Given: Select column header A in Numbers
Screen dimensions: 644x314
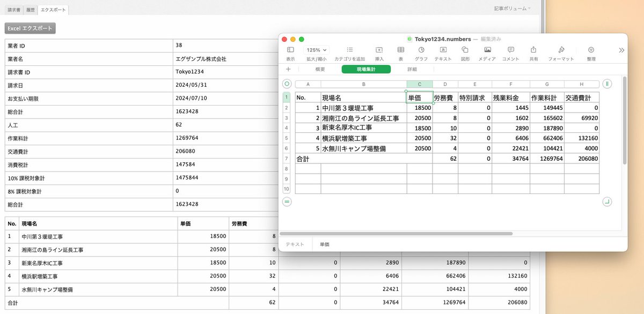Looking at the screenshot, I should click(x=308, y=84).
